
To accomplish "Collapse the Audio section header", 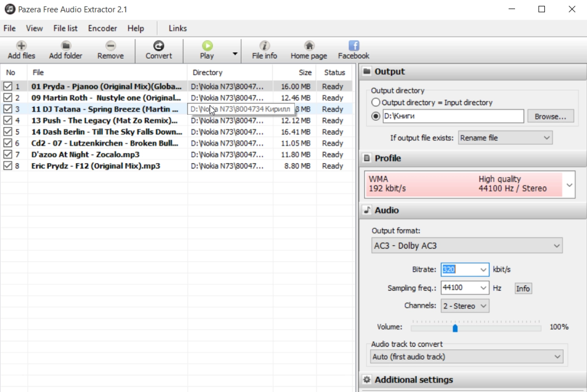I will (473, 210).
